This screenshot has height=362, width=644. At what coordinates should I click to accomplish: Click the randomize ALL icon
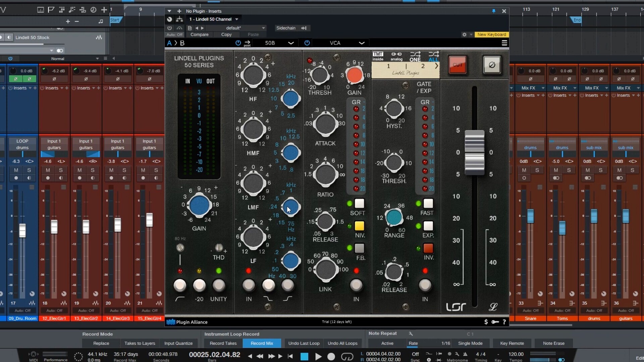pos(433,56)
